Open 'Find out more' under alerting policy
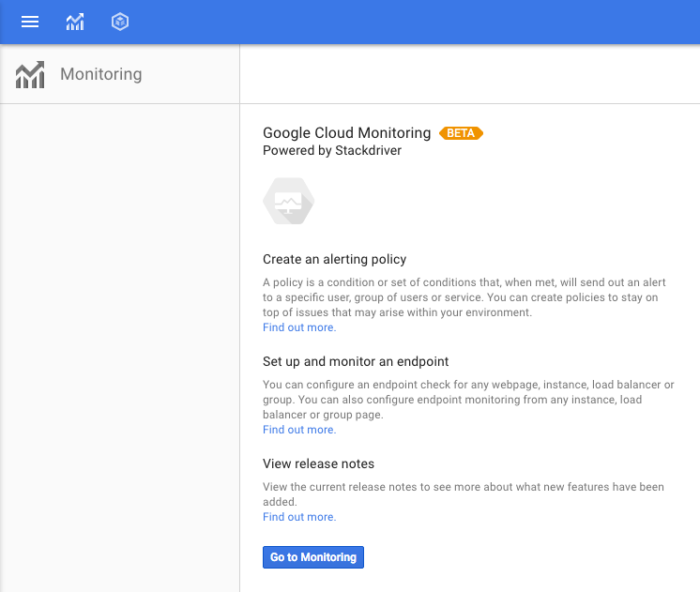Image resolution: width=700 pixels, height=592 pixels. [x=298, y=327]
